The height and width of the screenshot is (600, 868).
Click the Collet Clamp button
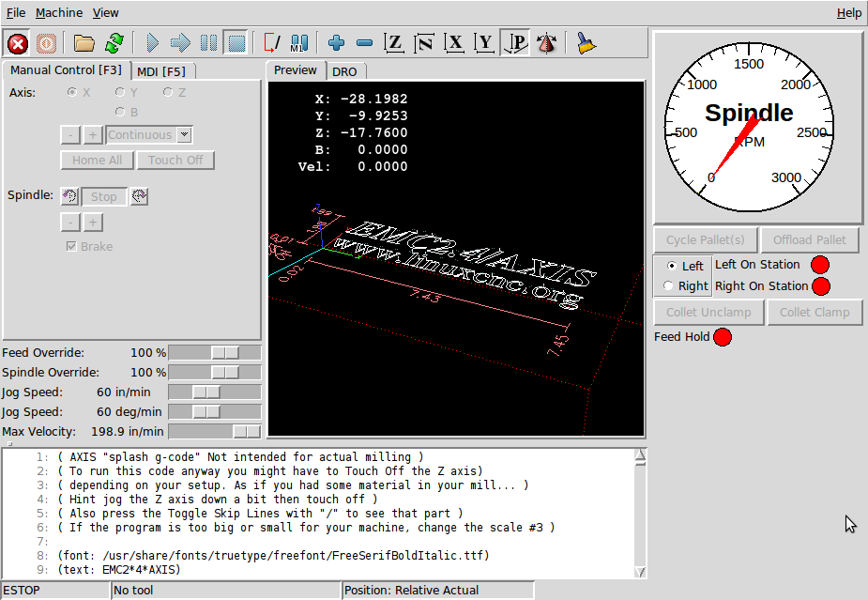tap(815, 313)
